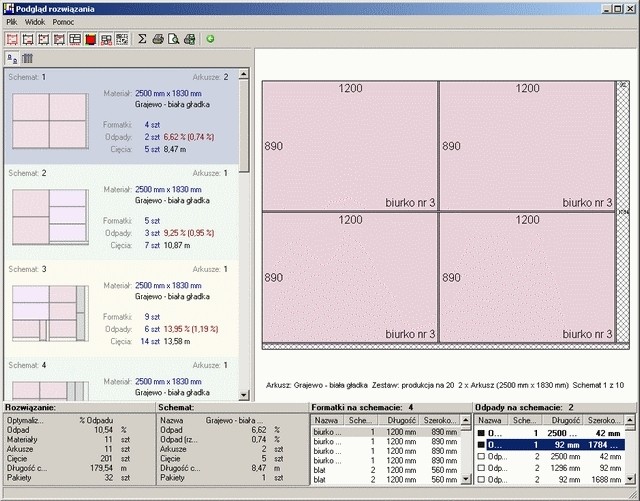
Task: Toggle checkbox of highlighted 92 mm 1784 row
Action: tap(481, 445)
